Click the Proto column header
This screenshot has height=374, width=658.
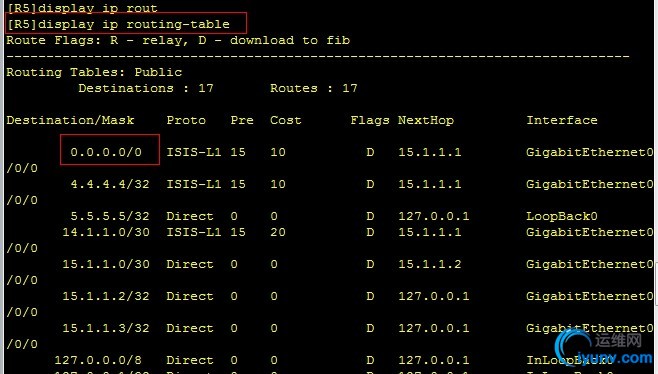coord(186,120)
